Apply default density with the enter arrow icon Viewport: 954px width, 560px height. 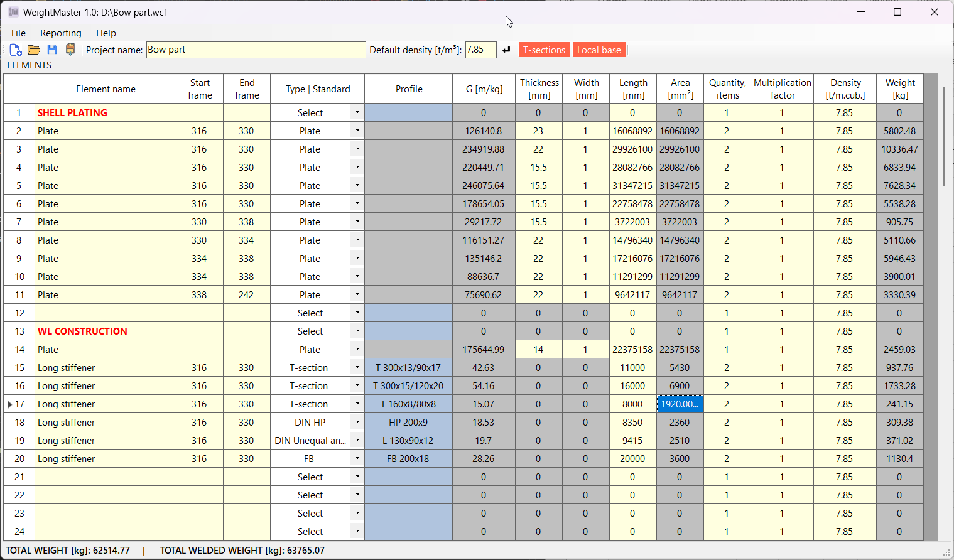tap(506, 50)
